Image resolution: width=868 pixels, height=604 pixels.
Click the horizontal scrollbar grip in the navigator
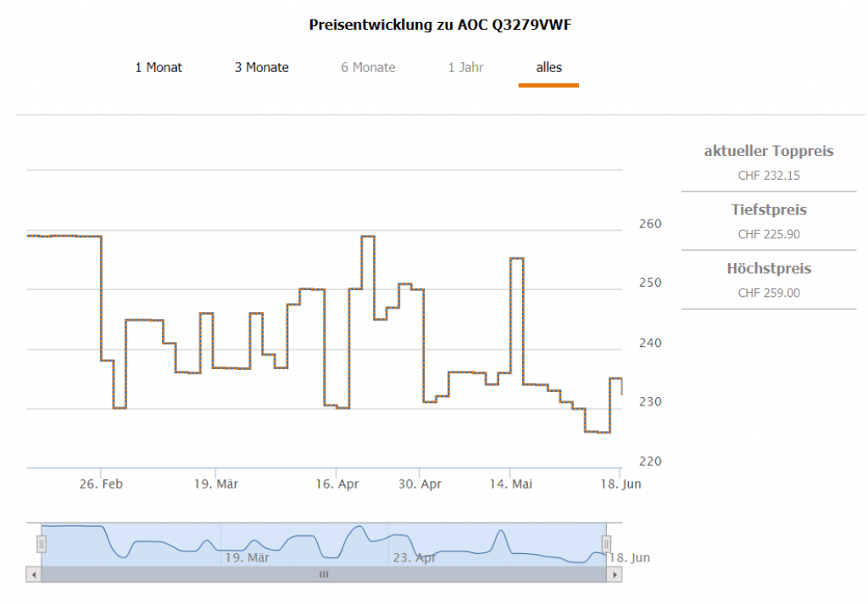pos(323,574)
